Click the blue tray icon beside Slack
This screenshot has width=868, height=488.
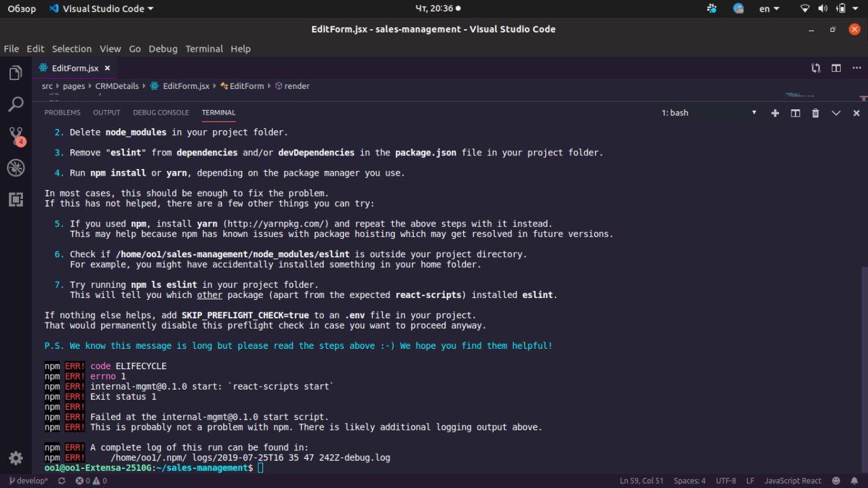pyautogui.click(x=738, y=9)
